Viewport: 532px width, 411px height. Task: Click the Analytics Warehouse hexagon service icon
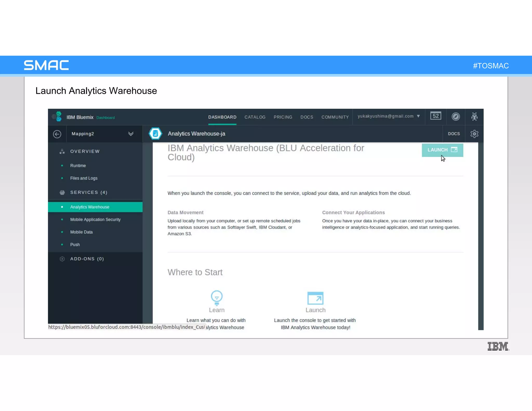coord(155,134)
